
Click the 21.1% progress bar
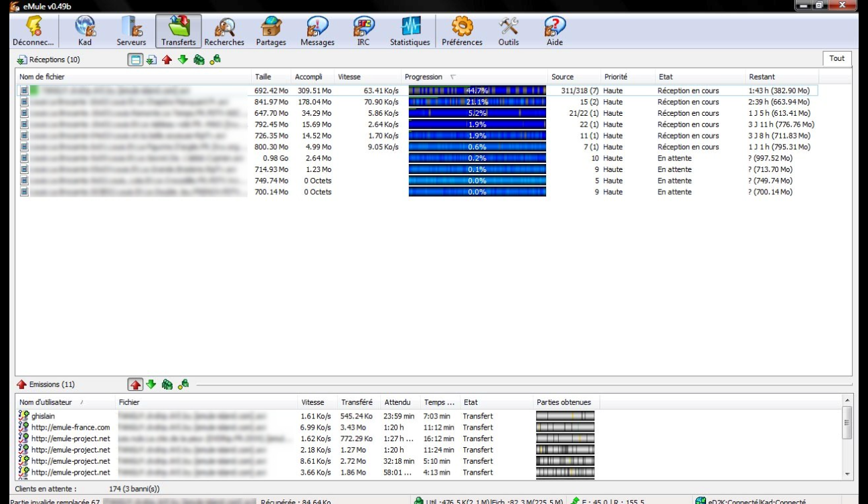coord(477,102)
